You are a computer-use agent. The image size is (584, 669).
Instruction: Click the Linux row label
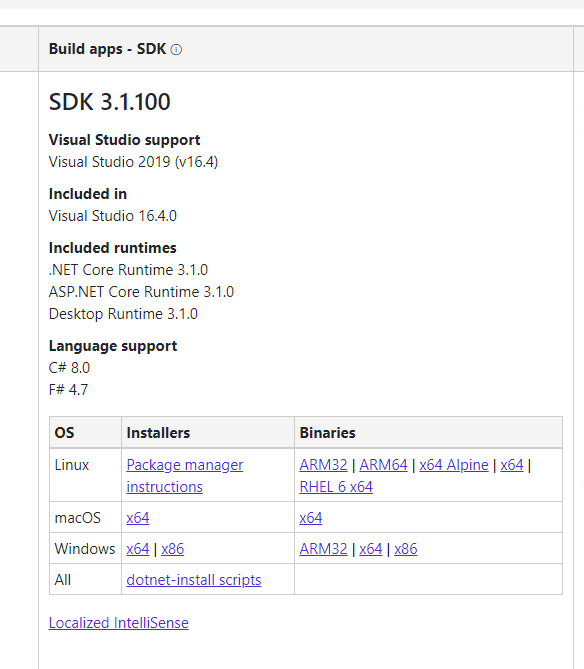pos(72,465)
